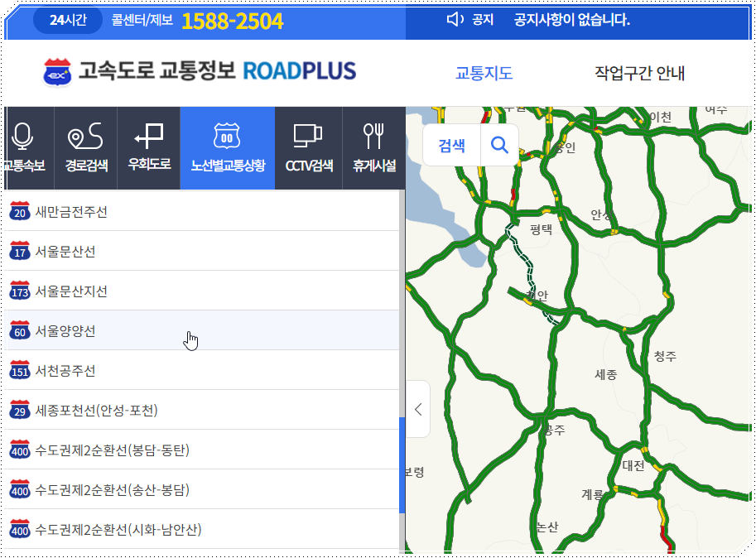Select 서울양양선 route 60

point(65,331)
